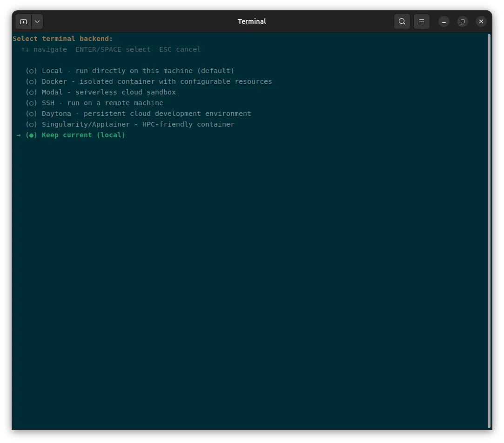Image resolution: width=504 pixels, height=443 pixels.
Task: Click the terminal vertical scrollbar
Action: 489,230
